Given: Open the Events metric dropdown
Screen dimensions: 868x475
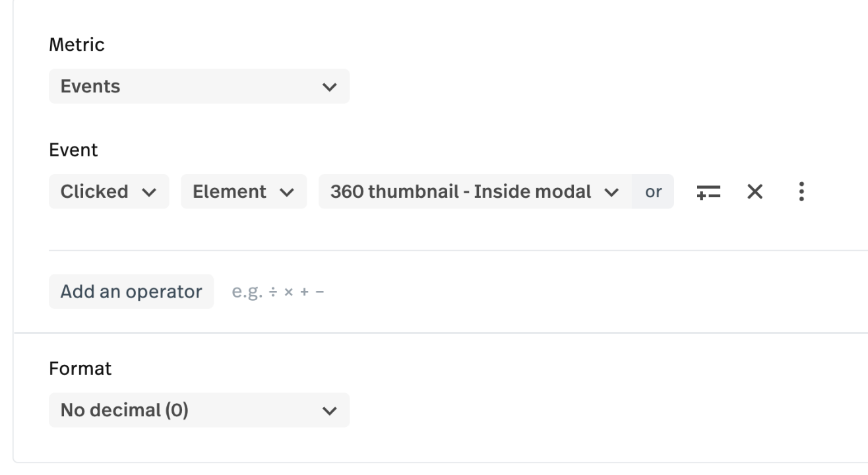Looking at the screenshot, I should click(x=199, y=86).
